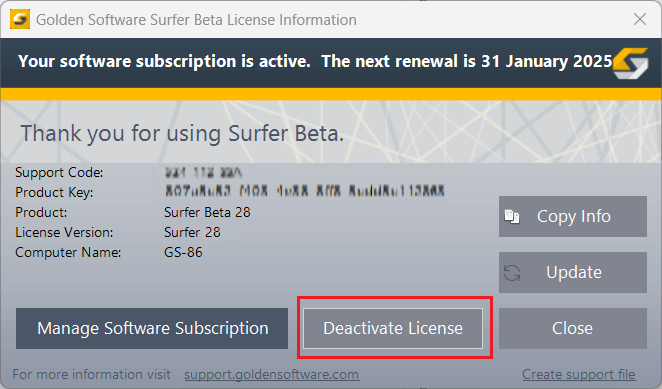Click the Surfer 28 license version value
The height and width of the screenshot is (389, 662).
pos(192,232)
